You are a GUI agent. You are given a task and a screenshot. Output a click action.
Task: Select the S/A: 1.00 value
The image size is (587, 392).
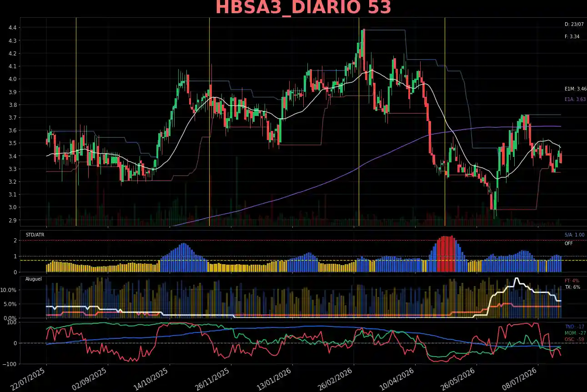[x=575, y=235]
